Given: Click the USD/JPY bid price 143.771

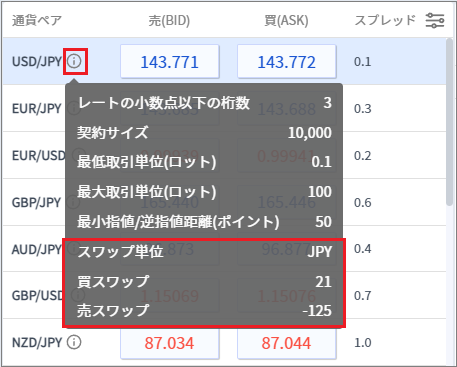Looking at the screenshot, I should [170, 62].
